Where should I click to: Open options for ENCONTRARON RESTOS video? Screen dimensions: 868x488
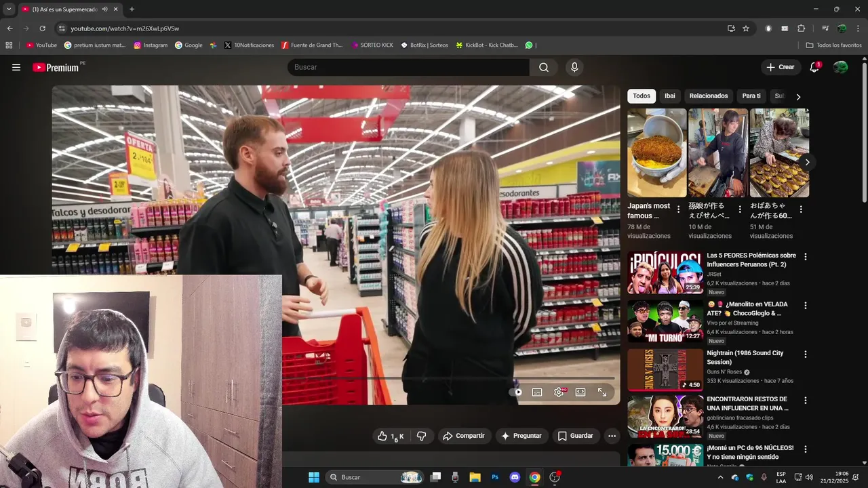[x=806, y=401]
